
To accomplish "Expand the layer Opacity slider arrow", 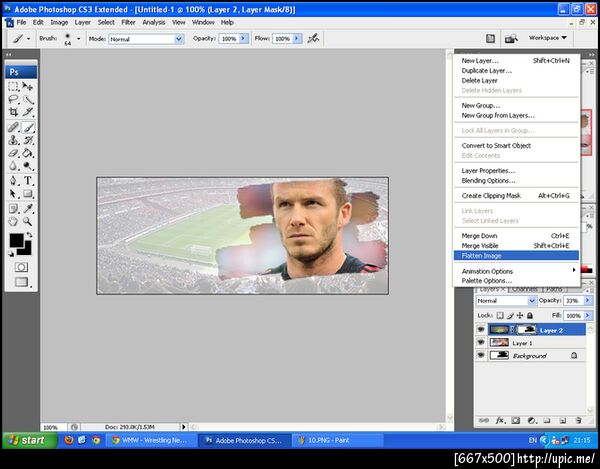I will point(586,300).
